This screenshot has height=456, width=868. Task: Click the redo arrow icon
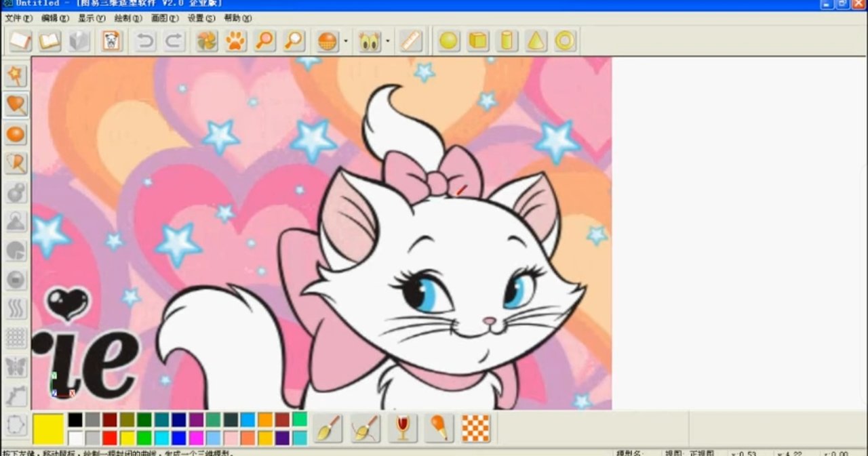click(174, 41)
